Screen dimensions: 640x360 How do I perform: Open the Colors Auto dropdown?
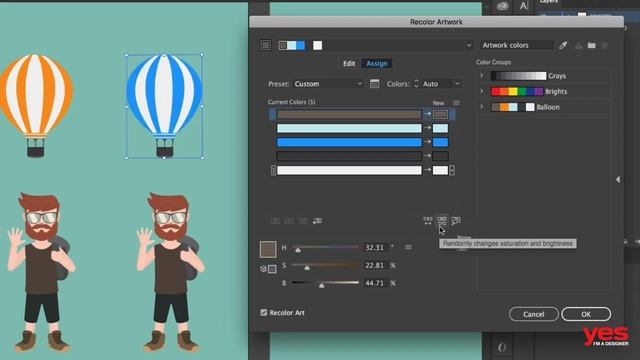coord(441,84)
